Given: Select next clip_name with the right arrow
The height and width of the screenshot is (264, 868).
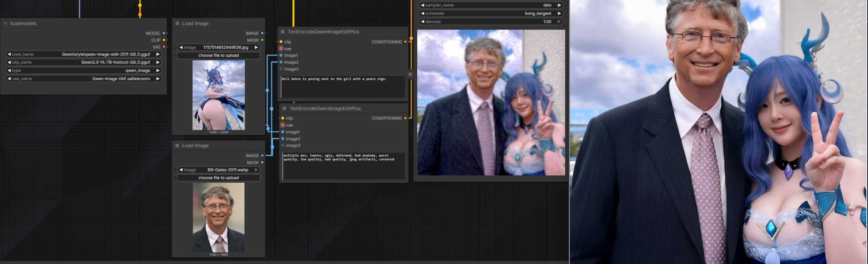Looking at the screenshot, I should tap(158, 62).
